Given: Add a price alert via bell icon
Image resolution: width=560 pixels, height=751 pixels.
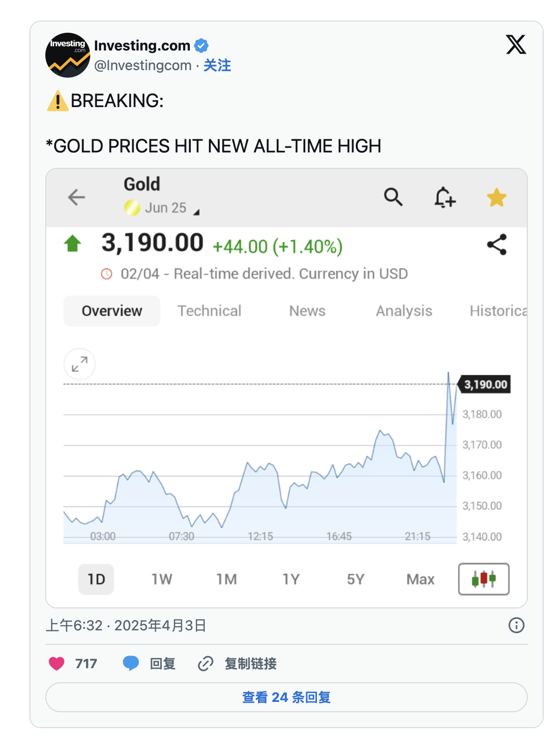Looking at the screenshot, I should [445, 197].
